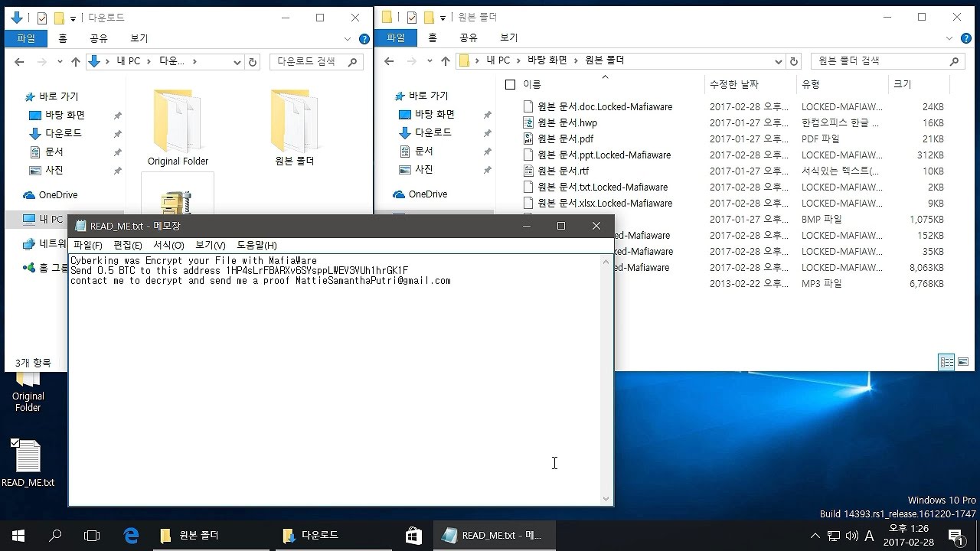Show hidden system tray icons
The image size is (980, 551).
click(815, 536)
